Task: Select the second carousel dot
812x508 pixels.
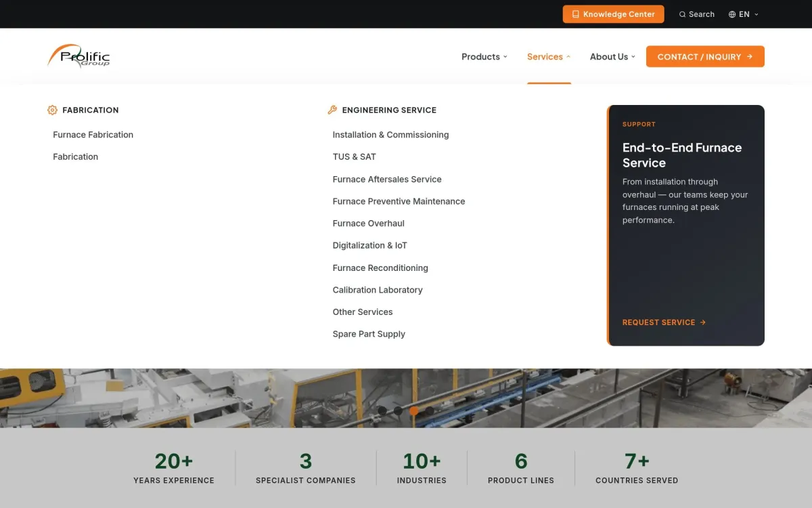Action: coord(398,410)
